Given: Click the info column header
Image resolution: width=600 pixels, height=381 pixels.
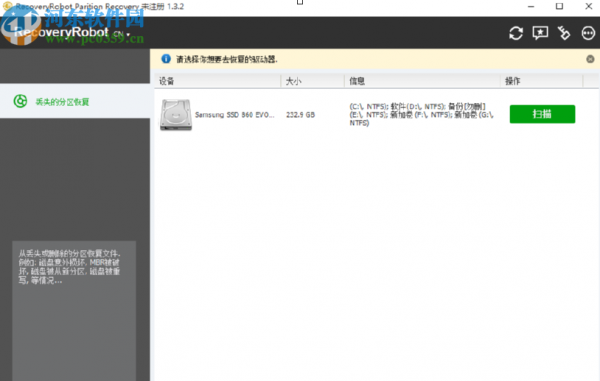Looking at the screenshot, I should coord(422,81).
